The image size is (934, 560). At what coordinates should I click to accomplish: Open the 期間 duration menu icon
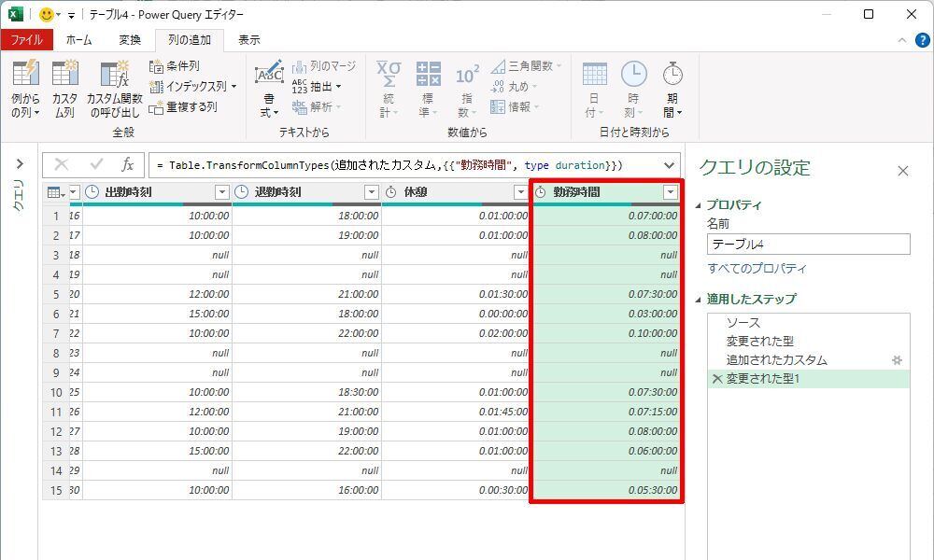tap(672, 75)
